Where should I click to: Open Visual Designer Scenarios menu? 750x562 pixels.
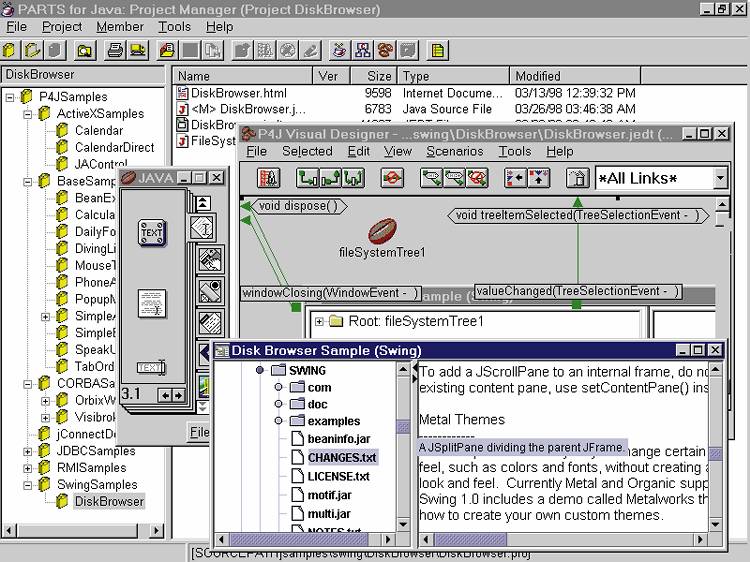pyautogui.click(x=454, y=151)
